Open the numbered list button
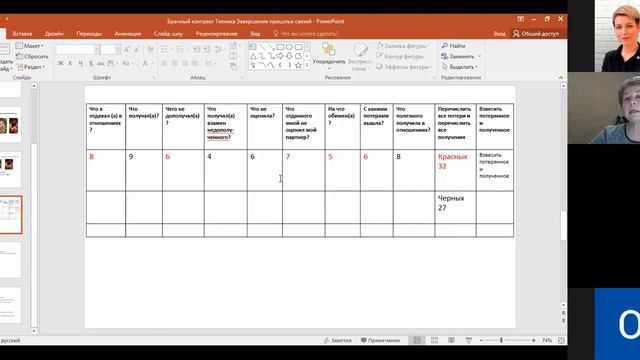 point(180,49)
